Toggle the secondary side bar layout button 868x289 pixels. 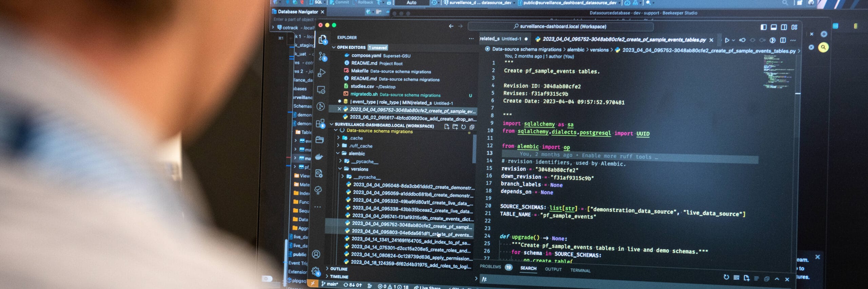(784, 27)
